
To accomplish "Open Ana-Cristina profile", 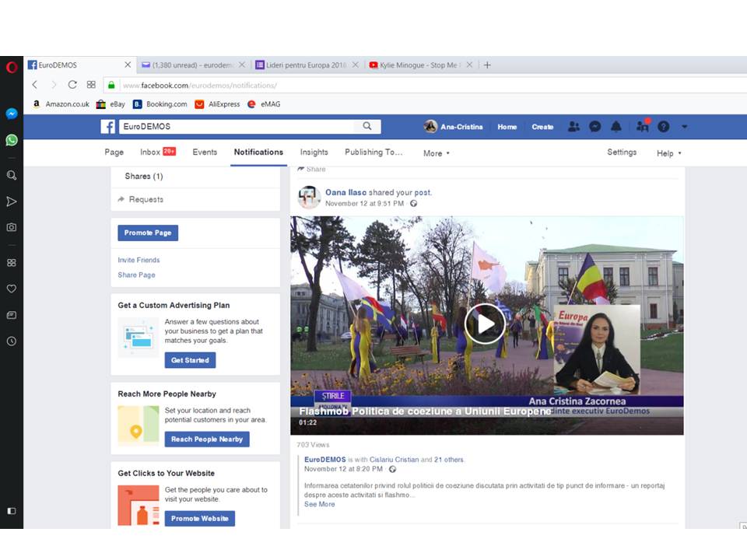I will point(453,127).
